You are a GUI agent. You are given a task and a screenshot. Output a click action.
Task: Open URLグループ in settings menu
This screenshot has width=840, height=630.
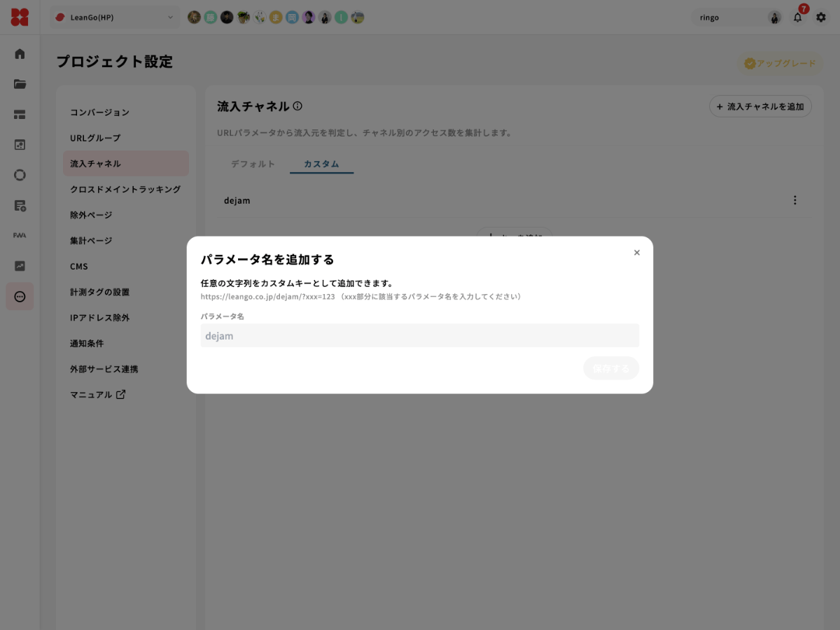[95, 138]
